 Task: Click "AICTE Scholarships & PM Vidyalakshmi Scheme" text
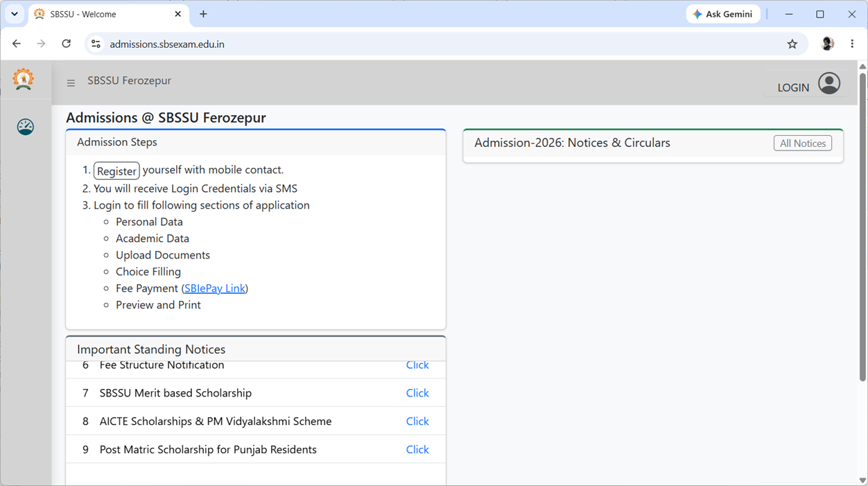point(216,422)
